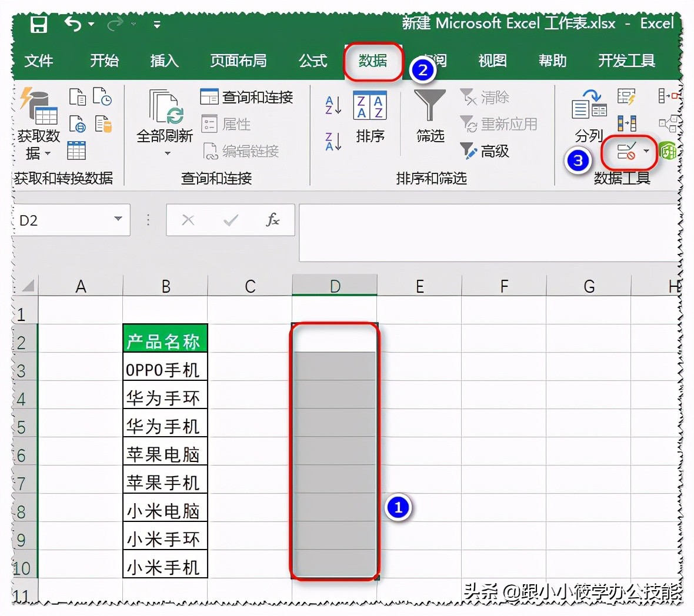The height and width of the screenshot is (616, 694).
Task: Open the 帮助 ribbon tab
Action: pyautogui.click(x=552, y=61)
